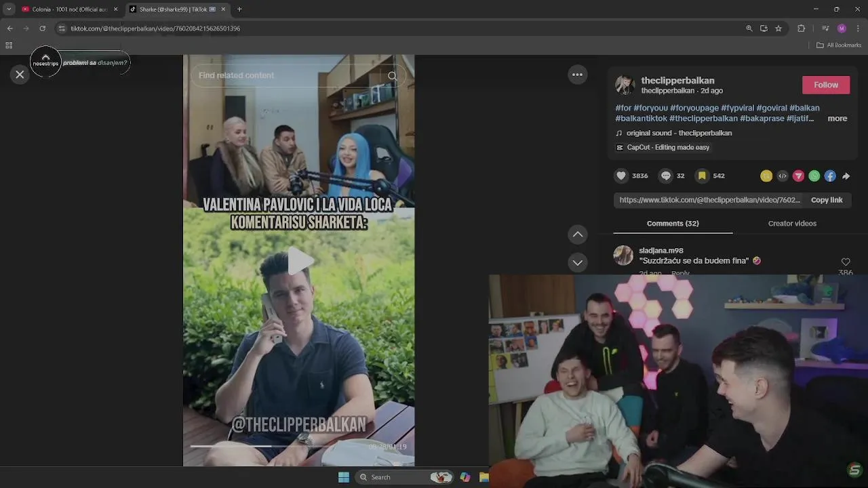This screenshot has width=868, height=488.
Task: Switch to Comments (32) tab
Action: pos(673,224)
